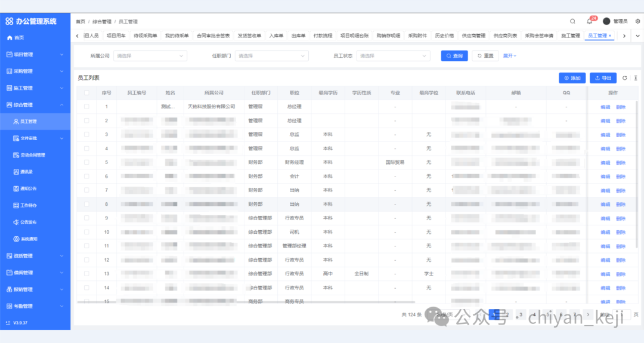This screenshot has width=644, height=343.
Task: Expand 文件审批 in the sidebar
Action: click(x=35, y=138)
